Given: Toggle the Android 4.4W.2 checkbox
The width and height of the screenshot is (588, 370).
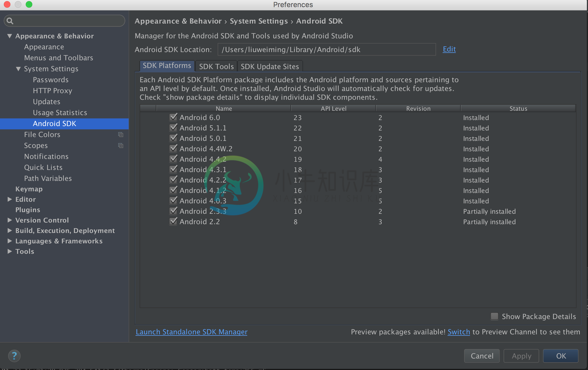Looking at the screenshot, I should coord(173,149).
